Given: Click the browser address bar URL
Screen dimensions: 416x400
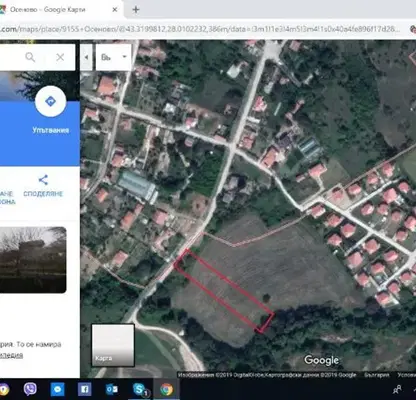Looking at the screenshot, I should [200, 29].
